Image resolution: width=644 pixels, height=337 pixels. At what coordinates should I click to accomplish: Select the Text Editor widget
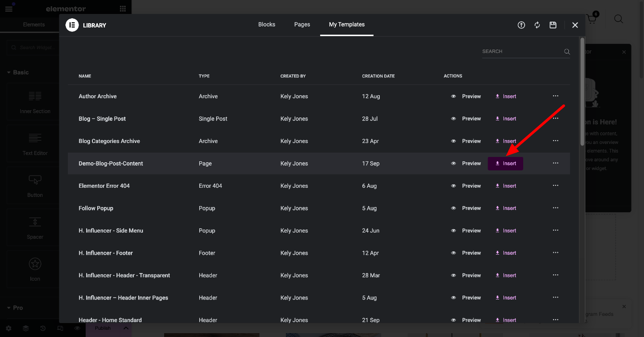35,144
